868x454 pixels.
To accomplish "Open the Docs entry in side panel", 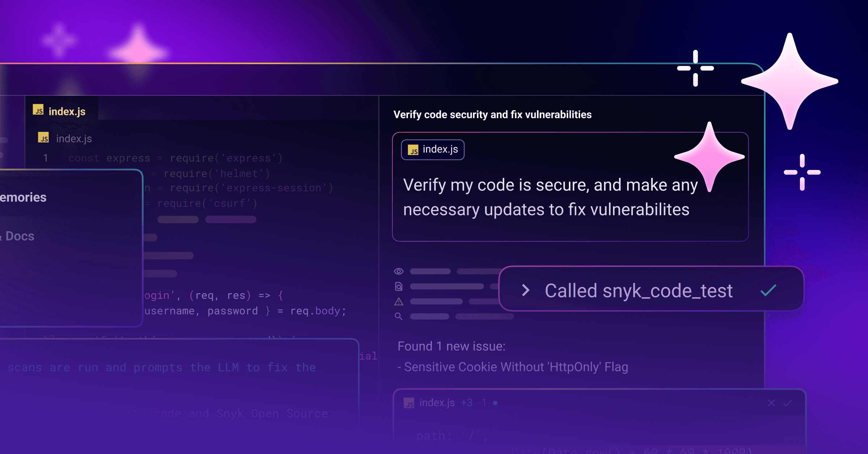I will [x=20, y=236].
